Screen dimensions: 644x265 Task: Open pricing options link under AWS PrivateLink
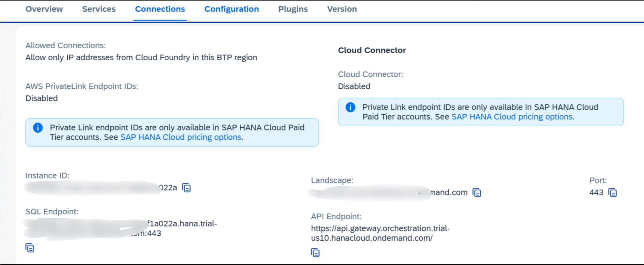[181, 137]
